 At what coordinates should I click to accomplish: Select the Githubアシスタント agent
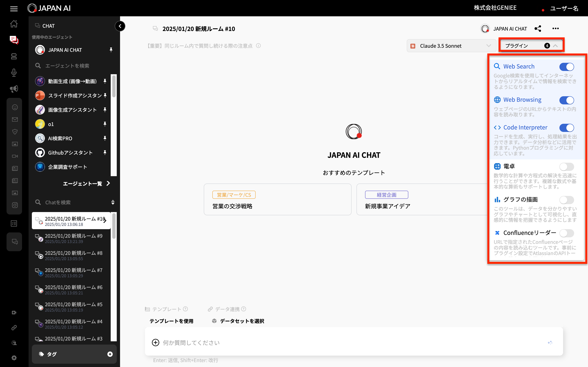click(70, 153)
